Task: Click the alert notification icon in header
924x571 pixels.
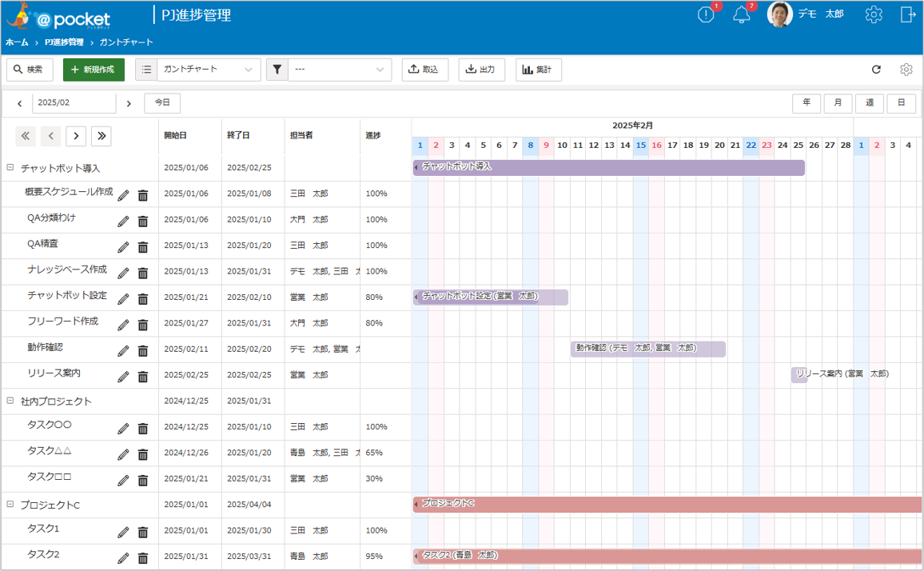Action: 705,14
